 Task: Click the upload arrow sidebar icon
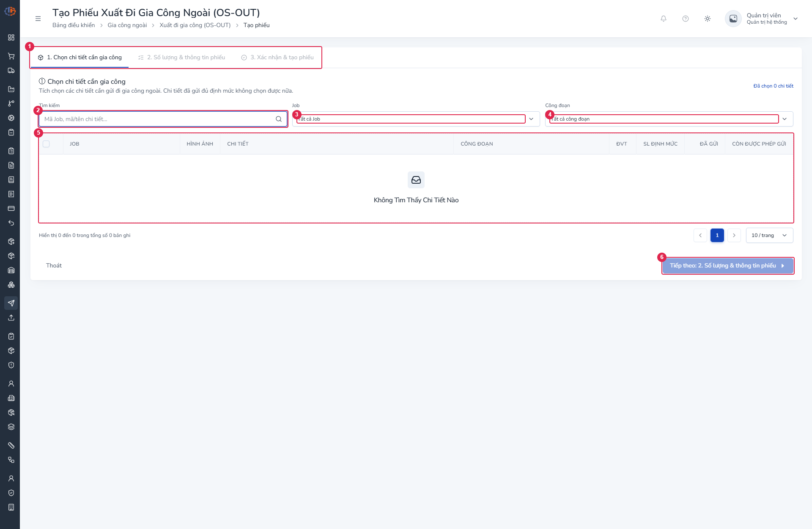[x=11, y=318]
